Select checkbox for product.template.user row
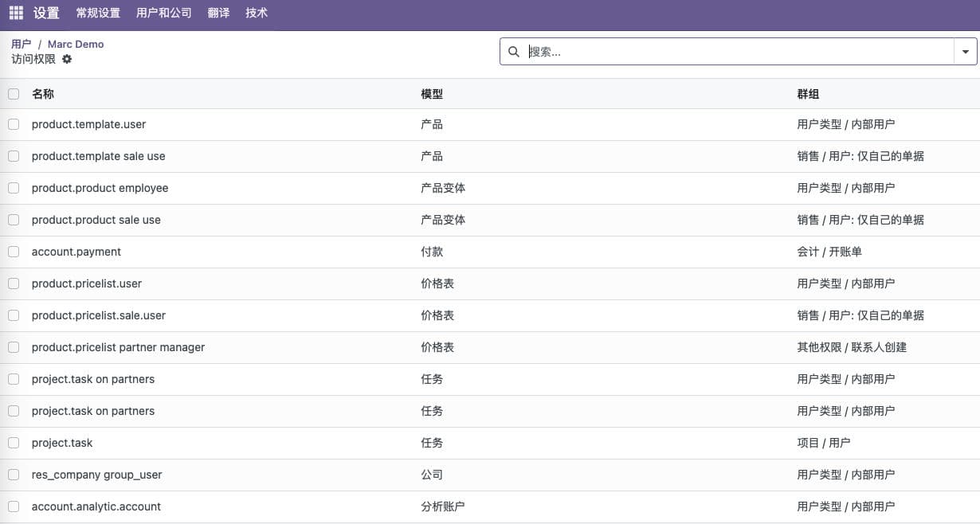This screenshot has height=524, width=980. 14,124
